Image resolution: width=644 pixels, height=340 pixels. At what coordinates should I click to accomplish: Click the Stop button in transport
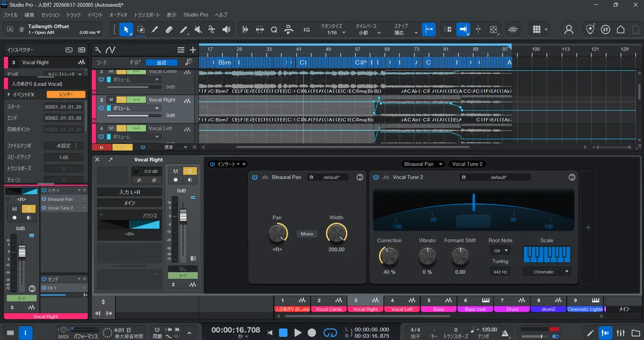[x=283, y=332]
